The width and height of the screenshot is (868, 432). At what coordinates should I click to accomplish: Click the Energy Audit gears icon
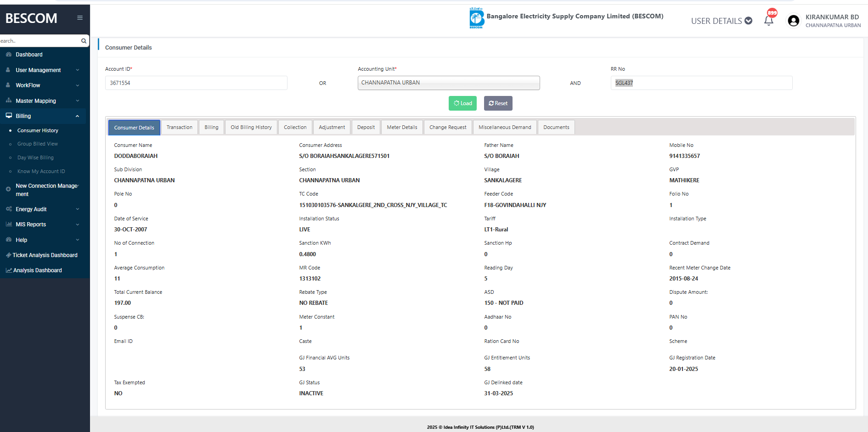coord(8,209)
